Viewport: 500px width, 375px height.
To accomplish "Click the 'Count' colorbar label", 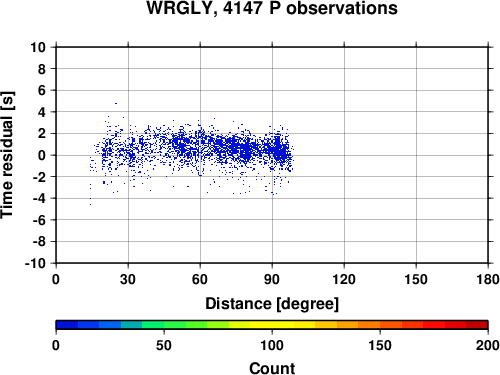I will coord(272,368).
